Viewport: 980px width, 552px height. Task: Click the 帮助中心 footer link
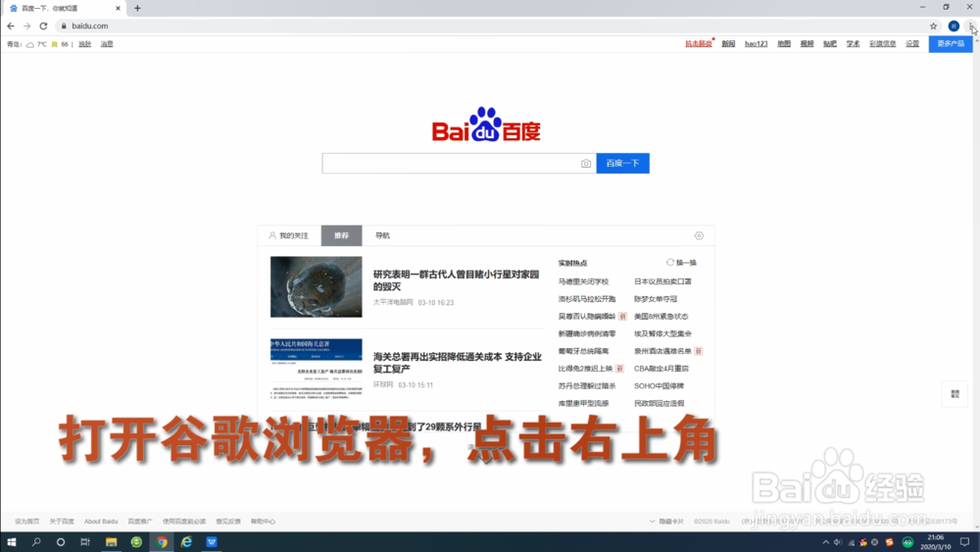pyautogui.click(x=263, y=522)
